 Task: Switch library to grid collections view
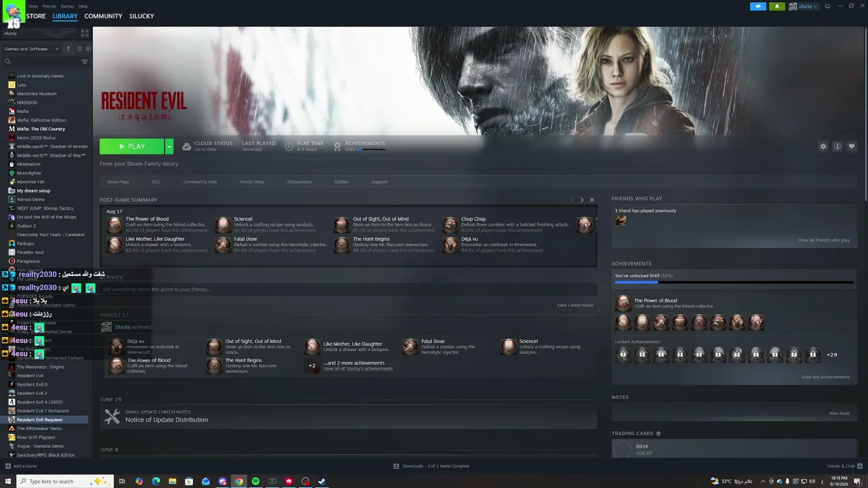click(85, 33)
